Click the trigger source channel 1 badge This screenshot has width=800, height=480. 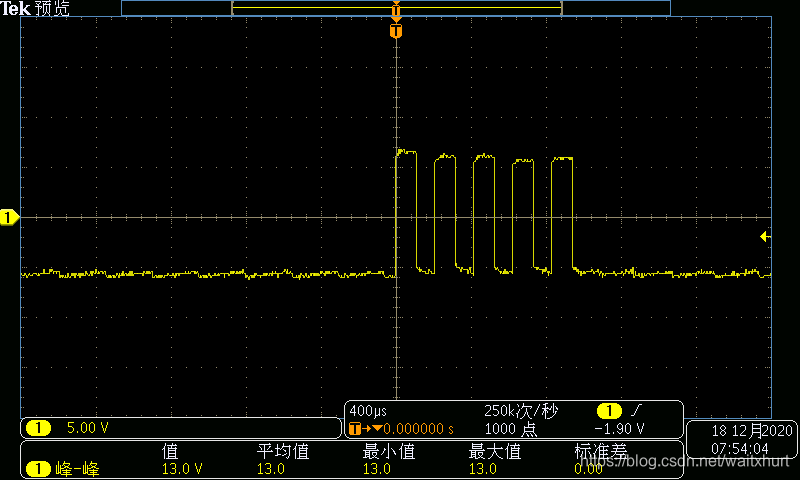tap(609, 410)
